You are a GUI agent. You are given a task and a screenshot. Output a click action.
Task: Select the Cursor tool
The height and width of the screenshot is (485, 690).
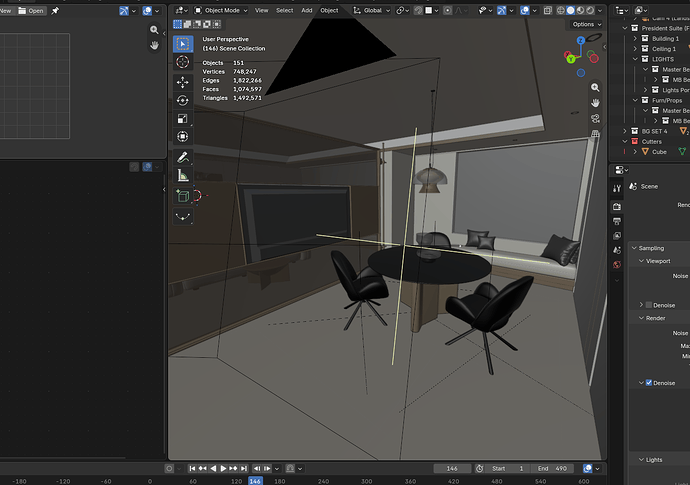183,62
